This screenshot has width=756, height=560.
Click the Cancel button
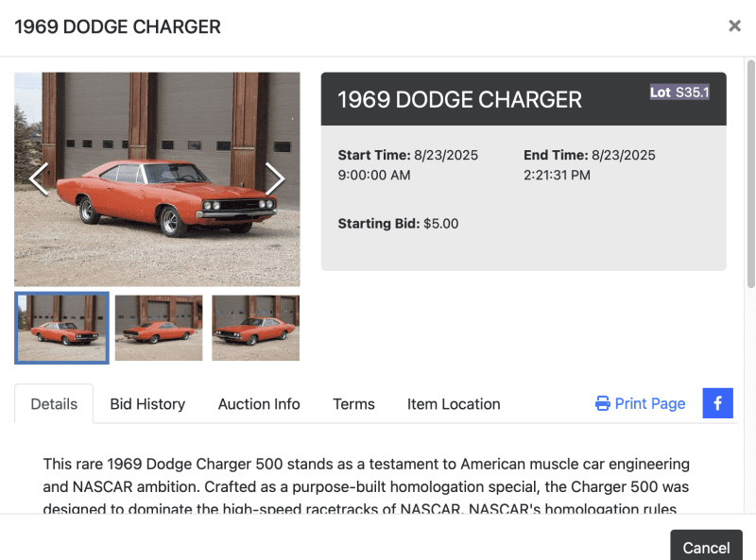pos(706,547)
